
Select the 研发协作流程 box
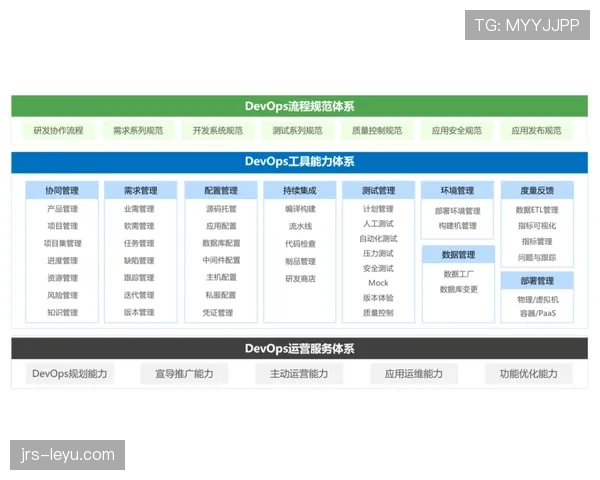pos(59,131)
